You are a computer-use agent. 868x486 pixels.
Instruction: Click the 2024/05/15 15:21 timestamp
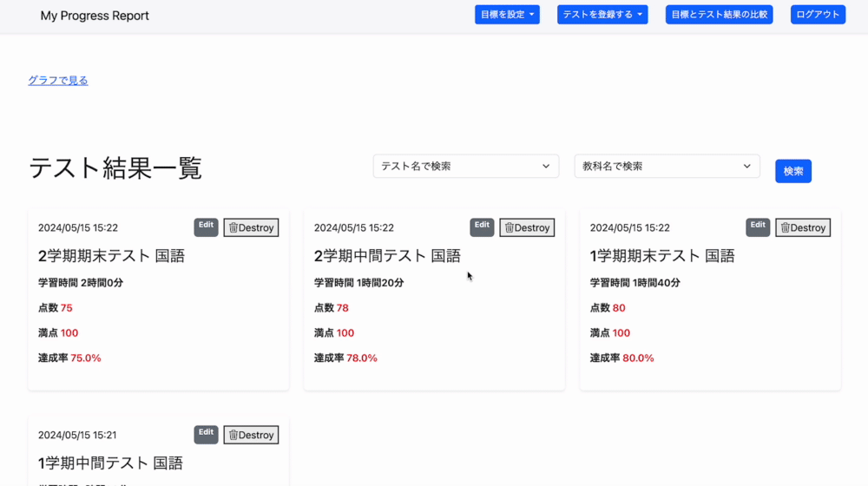click(x=77, y=435)
